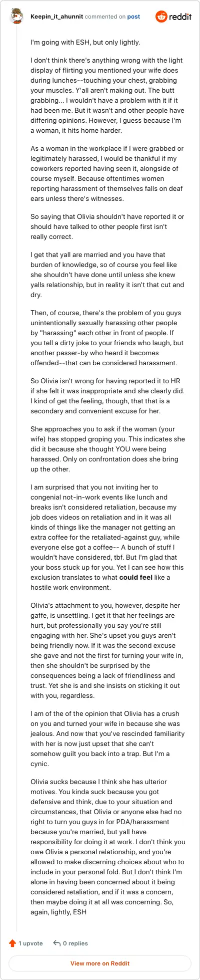This screenshot has width=200, height=980.
Task: Click the Reddit snoo logo icon
Action: (x=161, y=17)
